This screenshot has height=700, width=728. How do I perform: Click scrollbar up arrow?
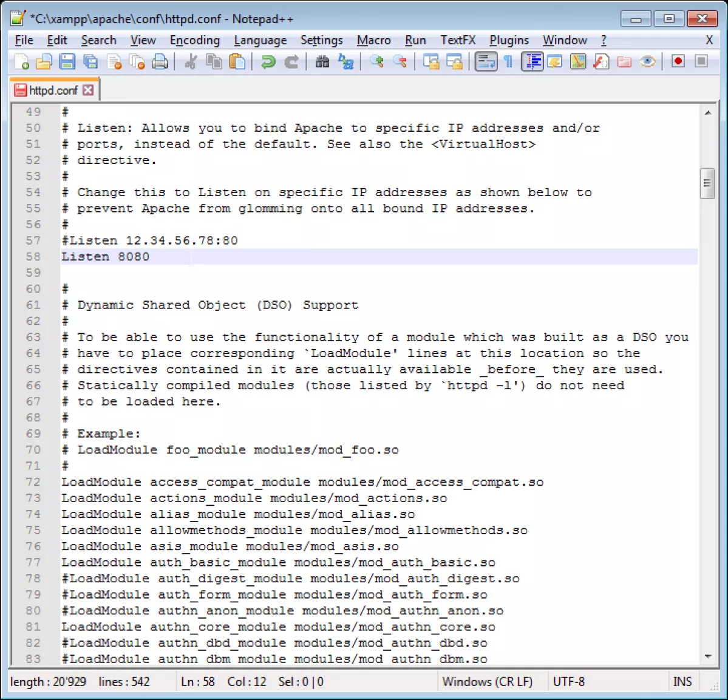tap(707, 112)
